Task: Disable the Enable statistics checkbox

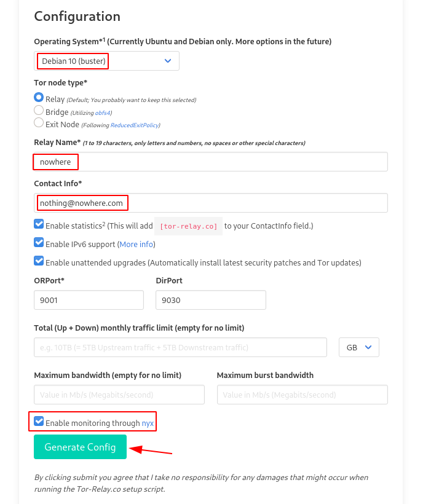Action: point(39,224)
